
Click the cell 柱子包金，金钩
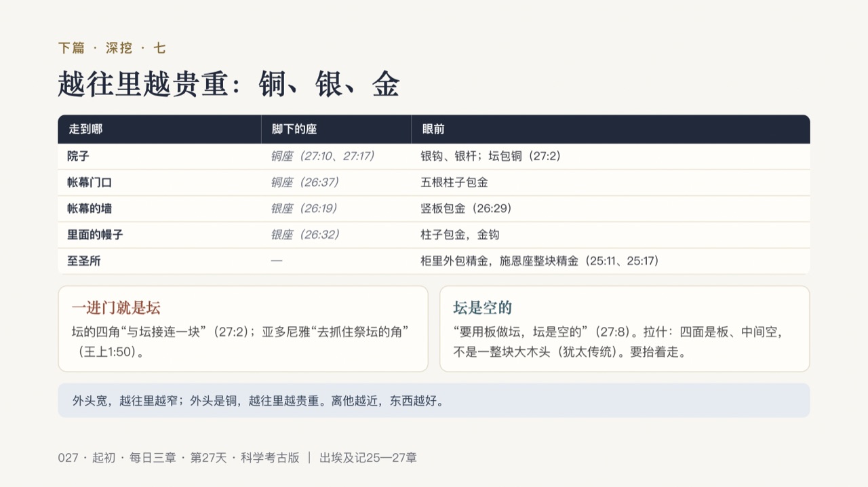click(460, 235)
